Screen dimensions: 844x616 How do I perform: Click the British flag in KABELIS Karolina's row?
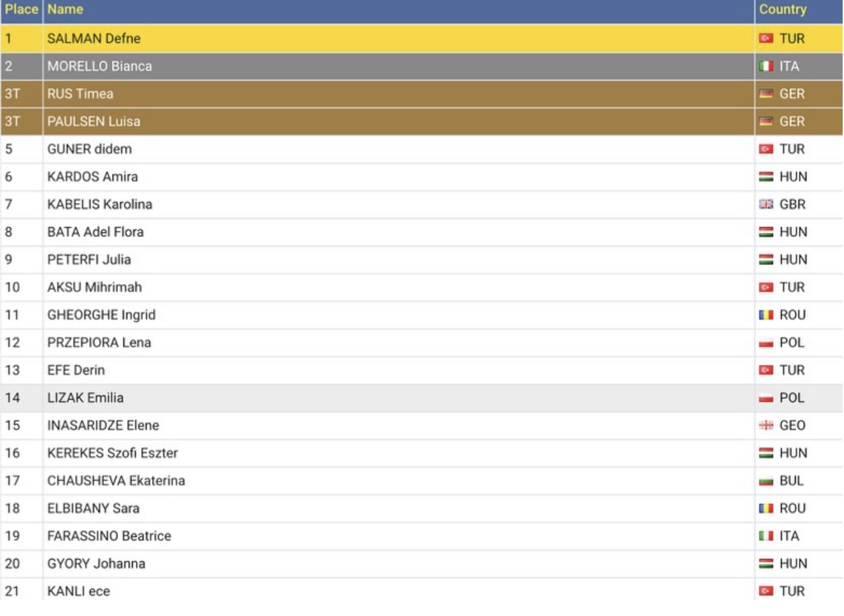766,205
